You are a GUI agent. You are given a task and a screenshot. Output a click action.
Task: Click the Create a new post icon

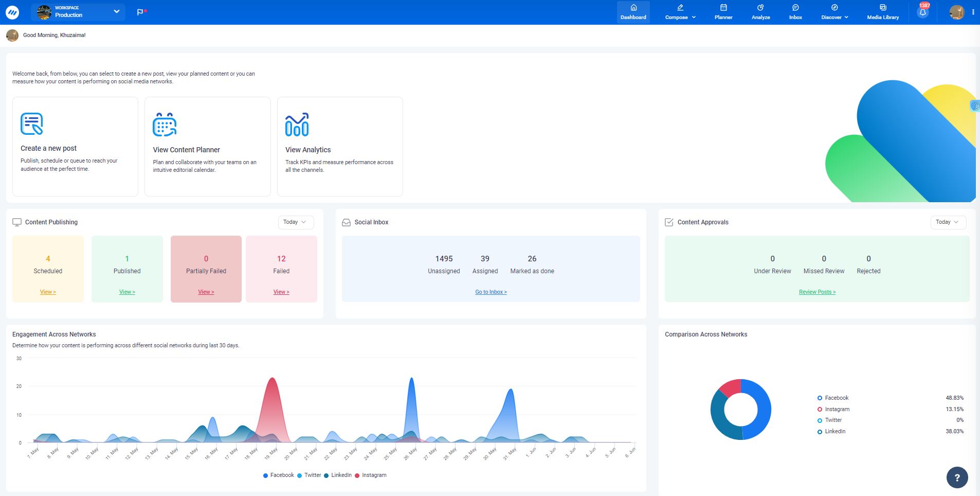31,124
